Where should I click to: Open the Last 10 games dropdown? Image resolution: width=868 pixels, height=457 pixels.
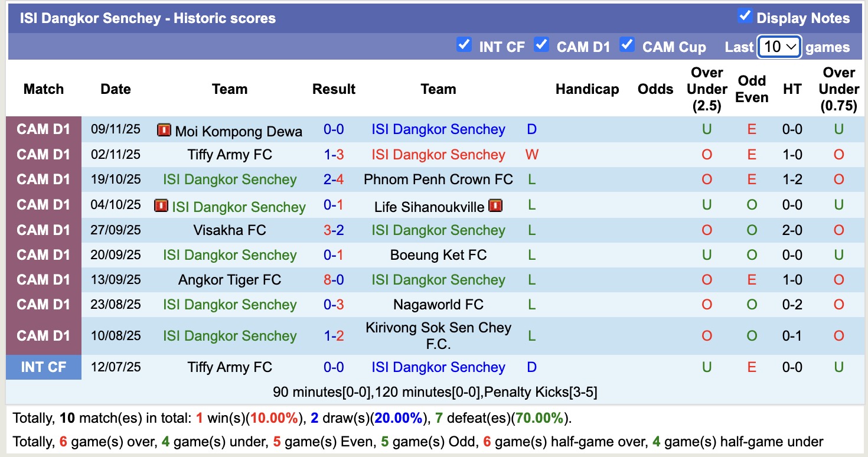[779, 47]
